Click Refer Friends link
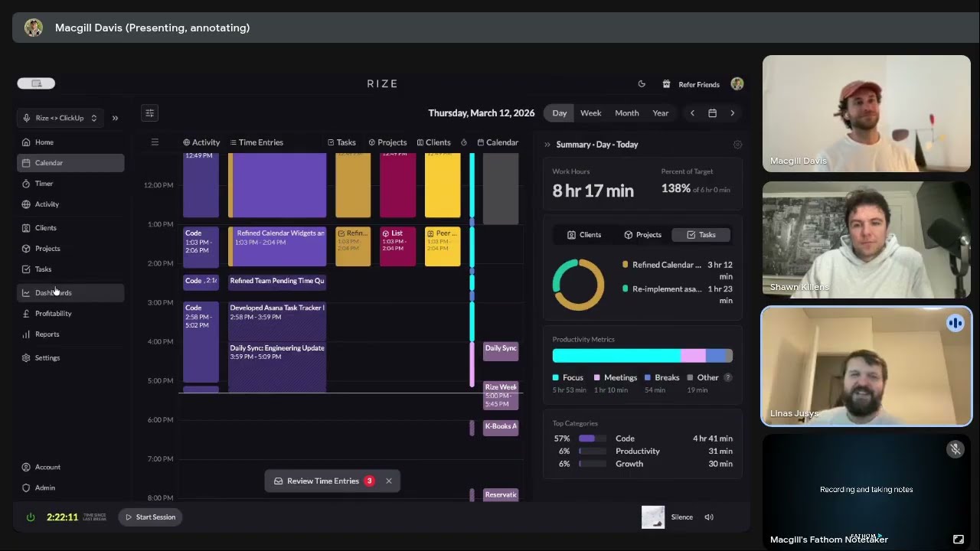This screenshot has width=980, height=551. point(691,84)
